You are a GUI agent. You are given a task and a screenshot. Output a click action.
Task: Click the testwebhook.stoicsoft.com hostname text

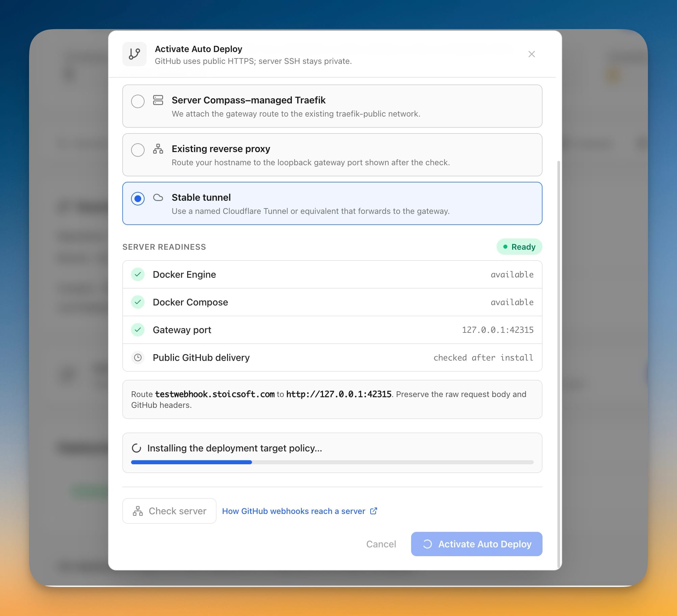point(215,394)
